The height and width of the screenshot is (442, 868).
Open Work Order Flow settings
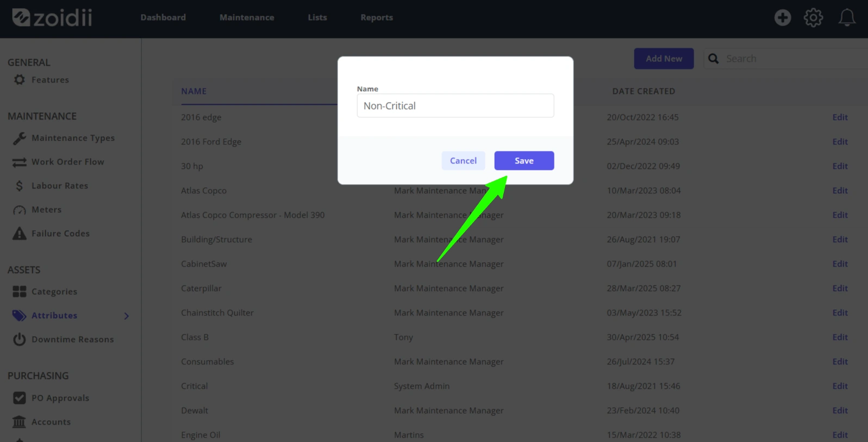[x=68, y=162]
